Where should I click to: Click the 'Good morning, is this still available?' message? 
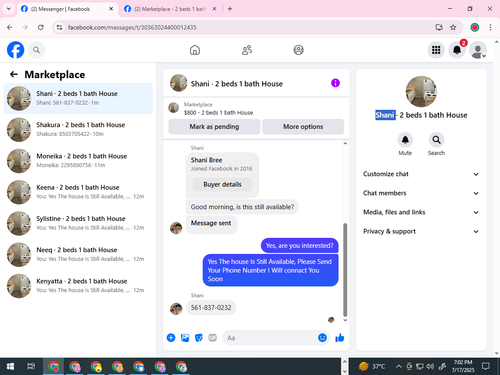tap(242, 207)
